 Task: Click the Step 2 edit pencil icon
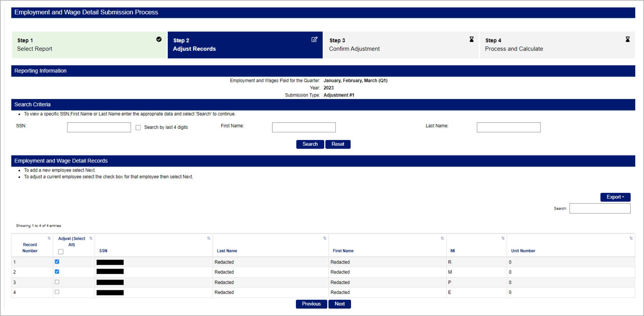tap(314, 39)
